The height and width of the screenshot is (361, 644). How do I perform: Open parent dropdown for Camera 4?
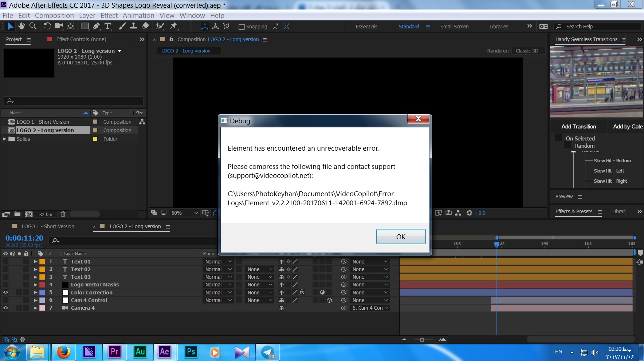pos(370,308)
